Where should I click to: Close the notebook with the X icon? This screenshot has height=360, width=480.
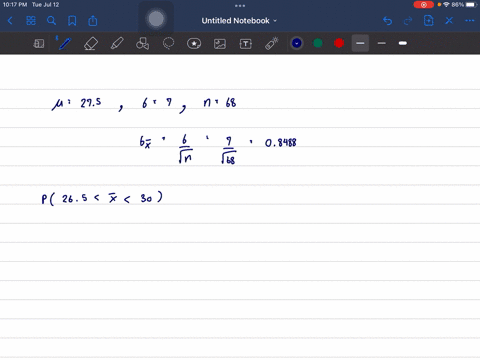pyautogui.click(x=449, y=21)
